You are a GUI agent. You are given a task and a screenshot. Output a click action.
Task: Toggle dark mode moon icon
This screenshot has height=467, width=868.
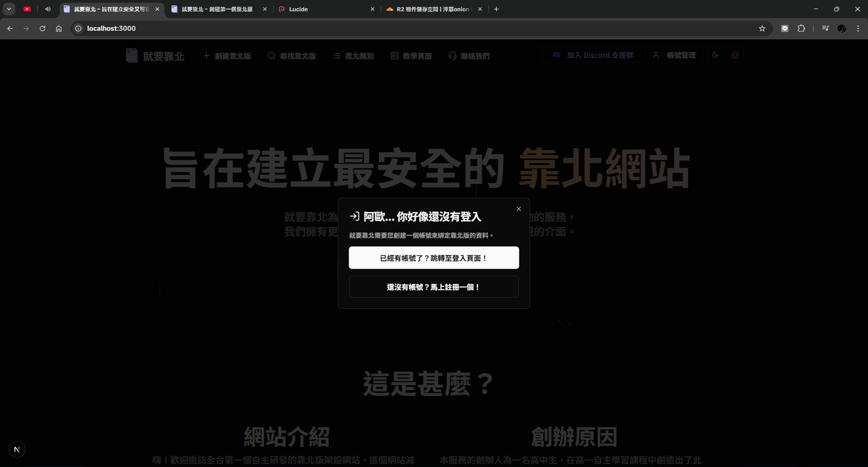pos(715,55)
